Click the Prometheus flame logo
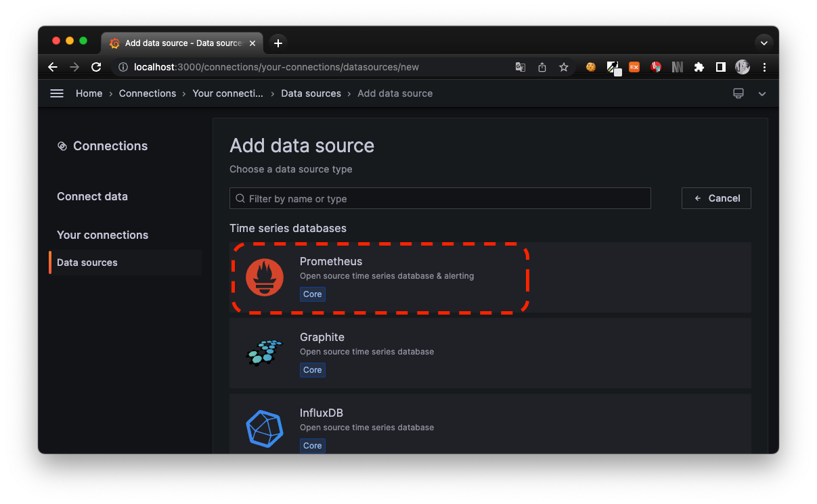This screenshot has width=817, height=504. (x=265, y=277)
